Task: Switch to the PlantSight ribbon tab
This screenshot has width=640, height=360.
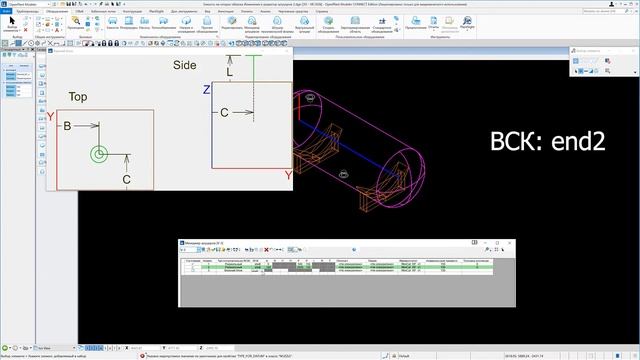Action: coord(156,11)
